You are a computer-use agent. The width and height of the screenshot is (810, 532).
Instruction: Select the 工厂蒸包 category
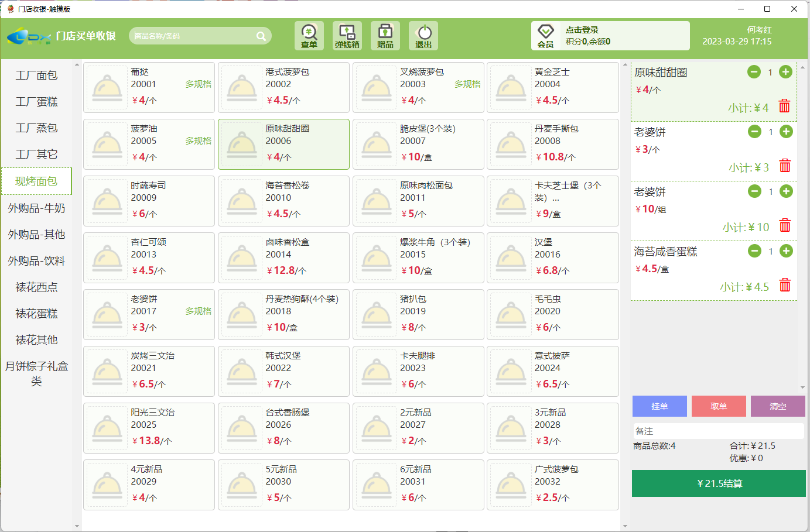36,128
